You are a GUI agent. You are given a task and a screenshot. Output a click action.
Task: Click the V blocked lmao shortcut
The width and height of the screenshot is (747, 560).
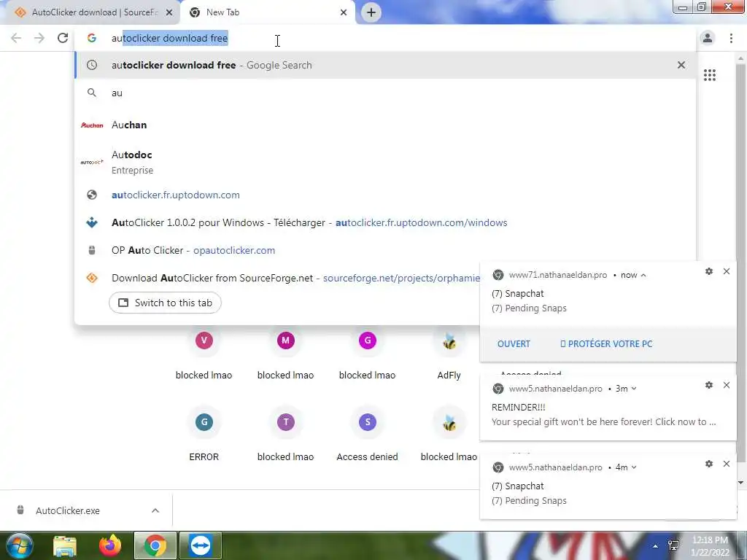coord(204,351)
